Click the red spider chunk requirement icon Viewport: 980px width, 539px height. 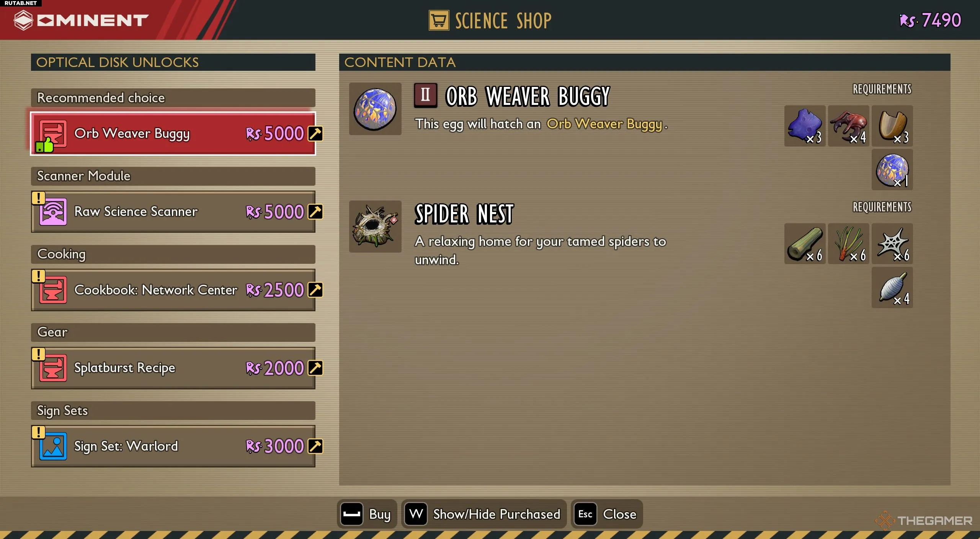(x=848, y=126)
